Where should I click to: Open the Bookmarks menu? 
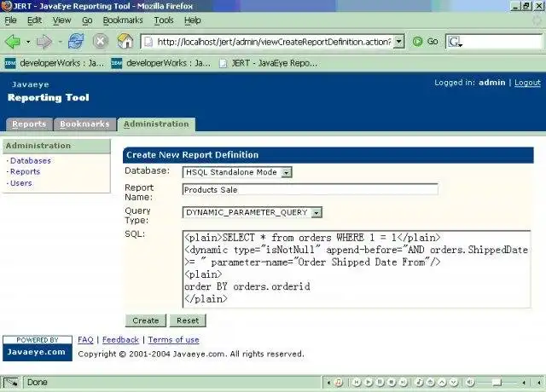[x=123, y=20]
